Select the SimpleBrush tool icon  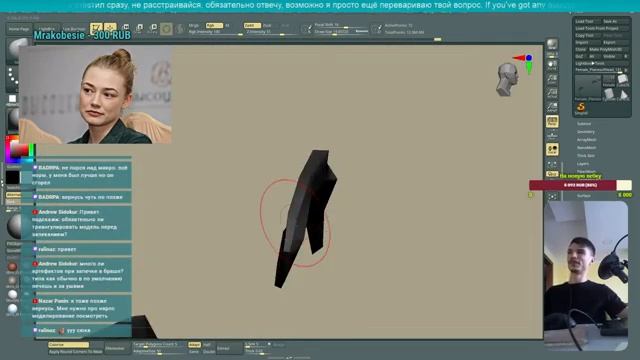click(581, 108)
